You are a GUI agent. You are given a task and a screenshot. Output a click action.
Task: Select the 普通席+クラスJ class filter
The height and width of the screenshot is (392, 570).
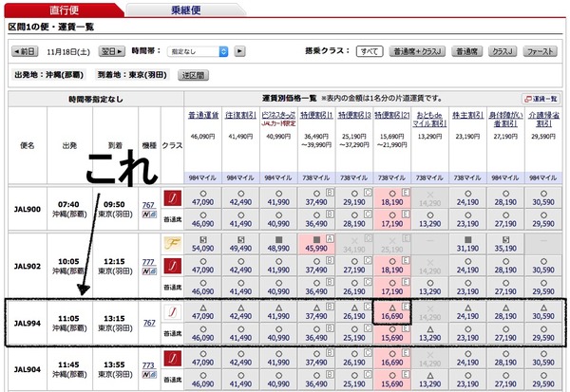[x=417, y=51]
